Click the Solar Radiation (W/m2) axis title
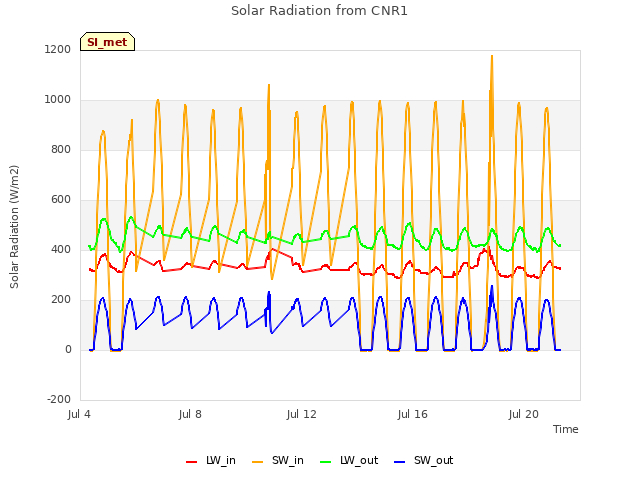Image resolution: width=640 pixels, height=480 pixels. 14,227
